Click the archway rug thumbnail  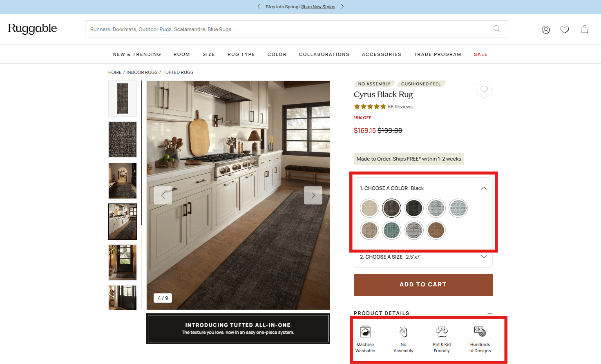[122, 181]
